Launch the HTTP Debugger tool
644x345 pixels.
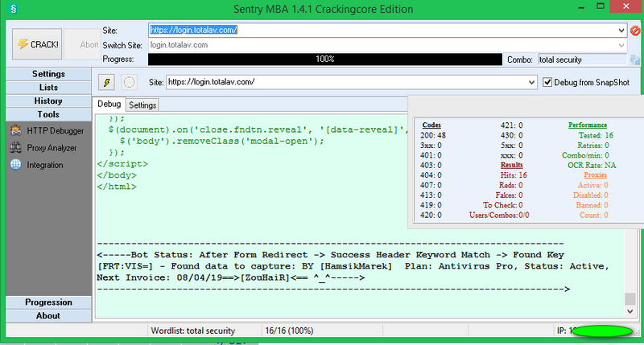47,131
